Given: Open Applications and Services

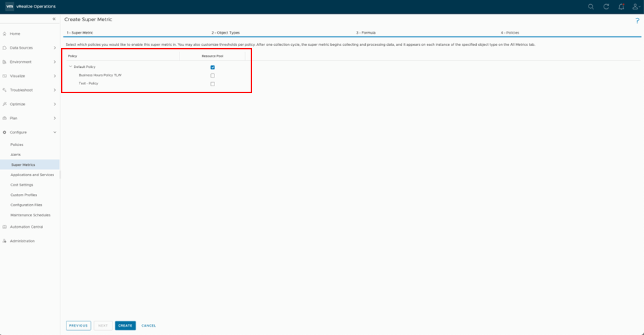Looking at the screenshot, I should [32, 175].
